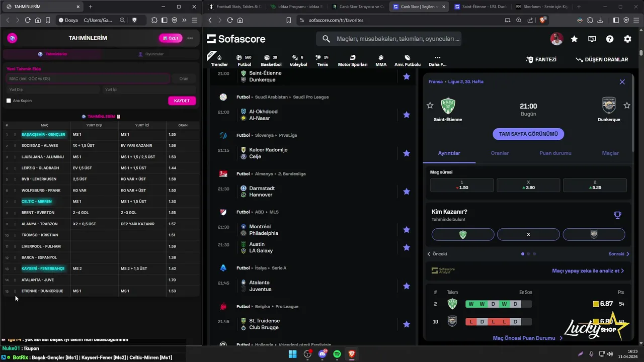Open Maçı yapay zeka ile analiz et
Viewport: 644px width, 362px height.
(588, 270)
